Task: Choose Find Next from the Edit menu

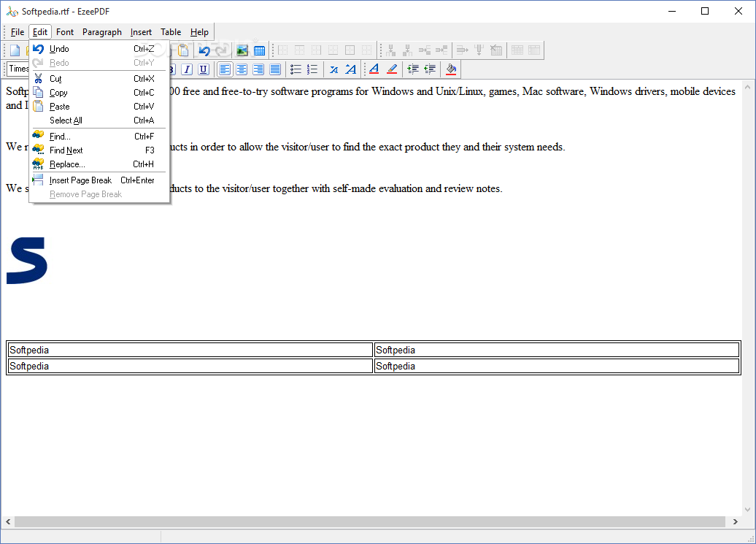Action: click(x=99, y=150)
